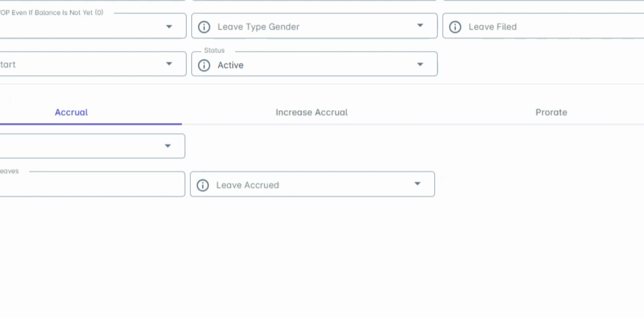The width and height of the screenshot is (644, 318).
Task: Expand the Leave Accrued dropdown arrow
Action: click(x=417, y=184)
